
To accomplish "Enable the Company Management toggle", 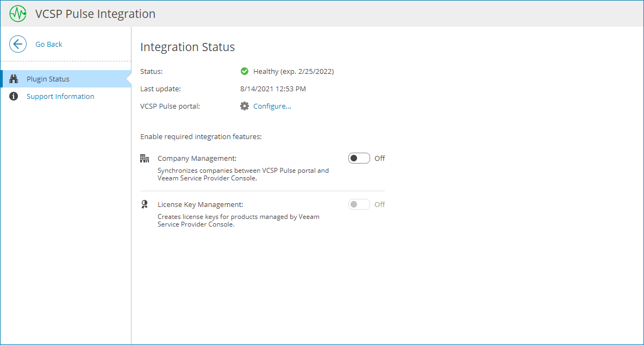I will tap(359, 158).
